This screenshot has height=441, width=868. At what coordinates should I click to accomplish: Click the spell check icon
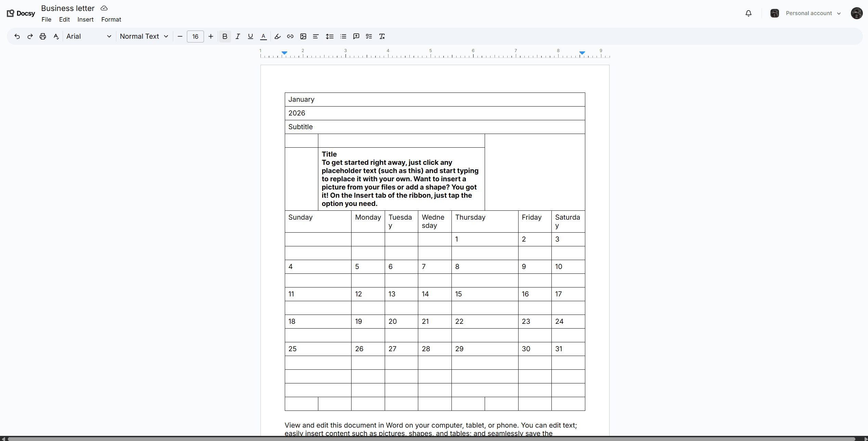[56, 36]
